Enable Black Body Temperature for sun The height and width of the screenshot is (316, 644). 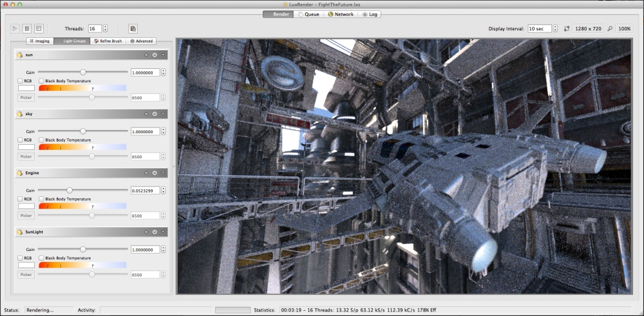coord(41,81)
